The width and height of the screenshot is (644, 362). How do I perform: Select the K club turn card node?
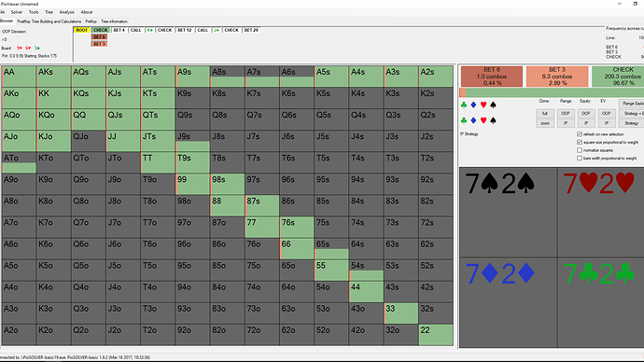click(x=149, y=30)
